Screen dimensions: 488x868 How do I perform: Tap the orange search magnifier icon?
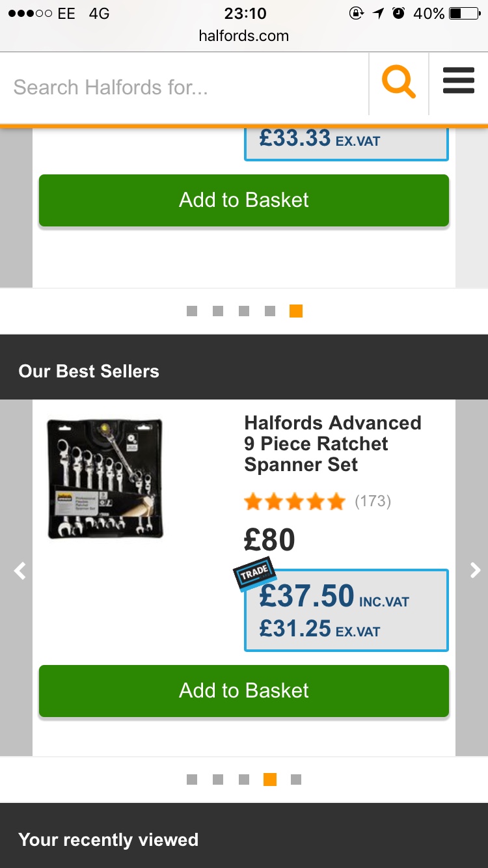pyautogui.click(x=398, y=84)
